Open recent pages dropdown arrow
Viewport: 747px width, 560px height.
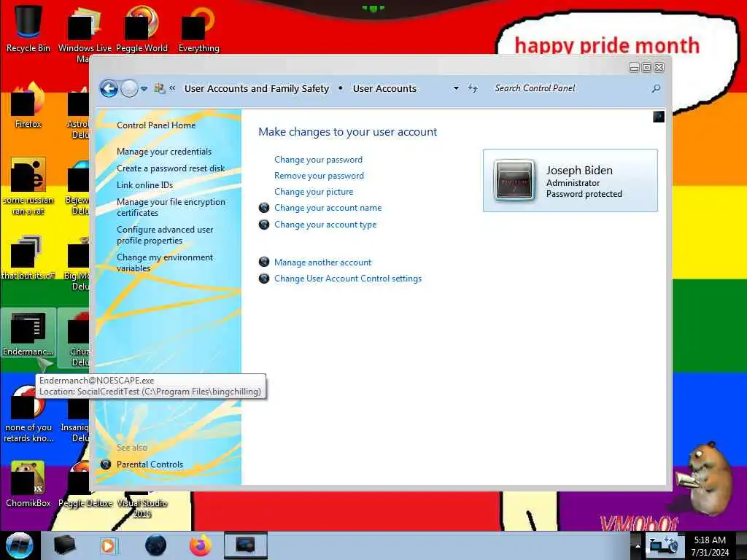[x=144, y=88]
